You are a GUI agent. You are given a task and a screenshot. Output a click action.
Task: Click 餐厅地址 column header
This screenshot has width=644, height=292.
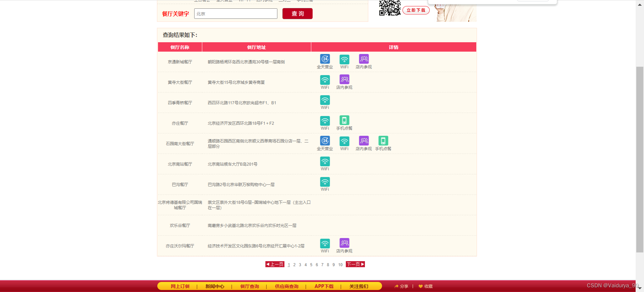point(257,47)
